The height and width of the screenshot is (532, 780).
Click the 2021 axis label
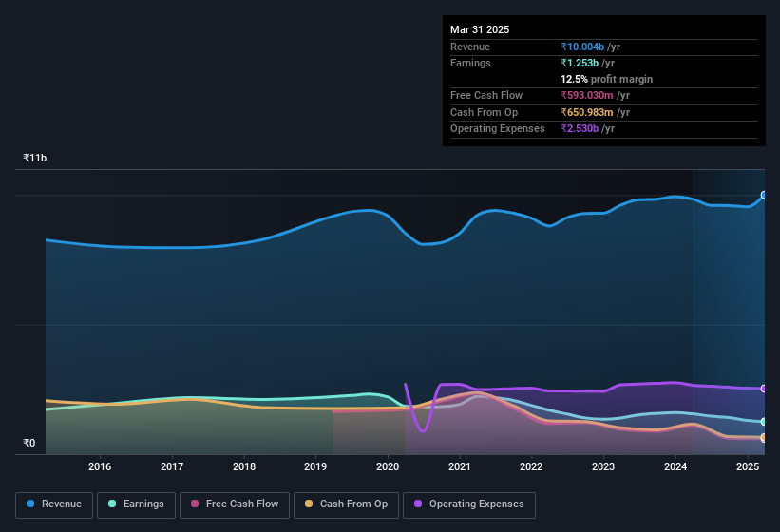[x=459, y=466]
